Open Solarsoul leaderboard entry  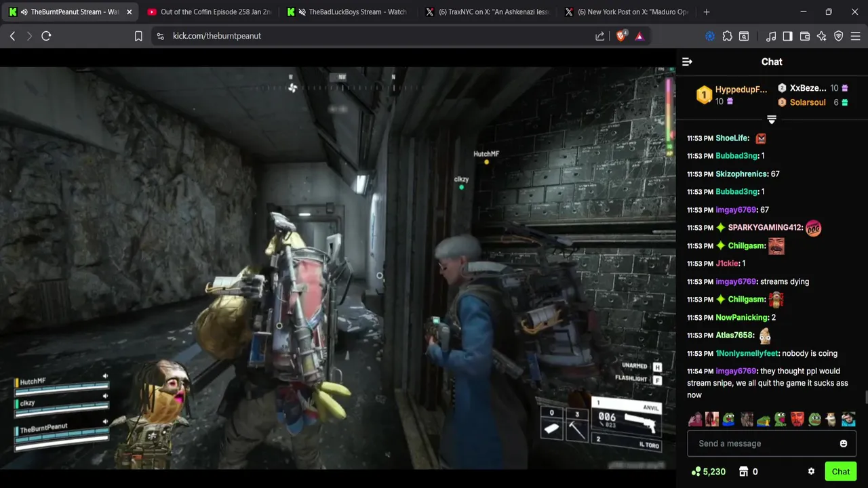(x=812, y=102)
